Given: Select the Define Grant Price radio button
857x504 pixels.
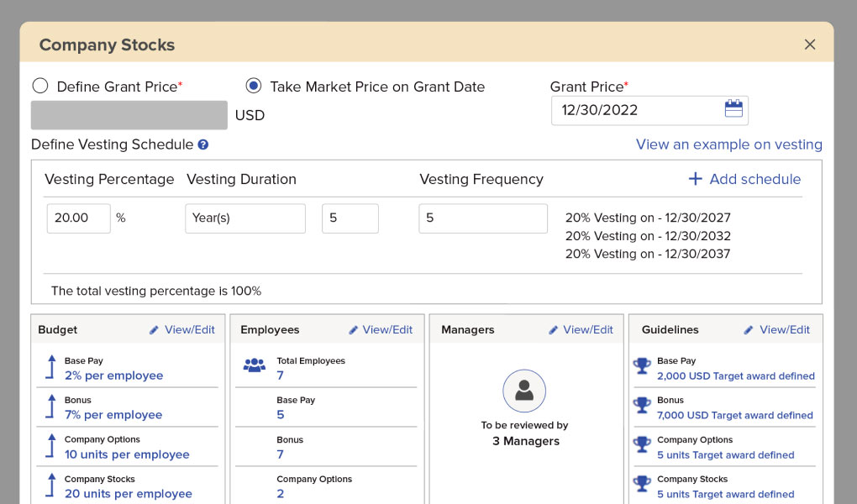Looking at the screenshot, I should 39,86.
